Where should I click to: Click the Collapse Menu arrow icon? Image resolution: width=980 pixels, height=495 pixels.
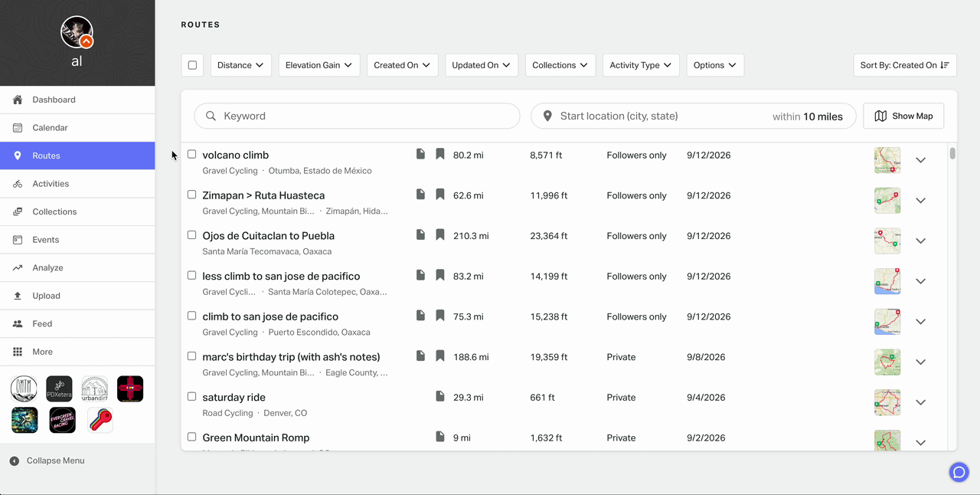[x=15, y=461]
